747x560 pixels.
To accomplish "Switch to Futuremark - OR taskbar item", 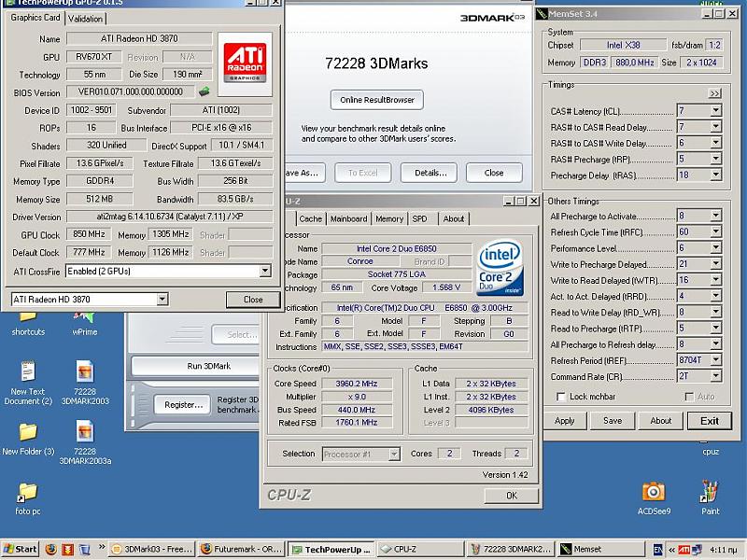I will 241,549.
